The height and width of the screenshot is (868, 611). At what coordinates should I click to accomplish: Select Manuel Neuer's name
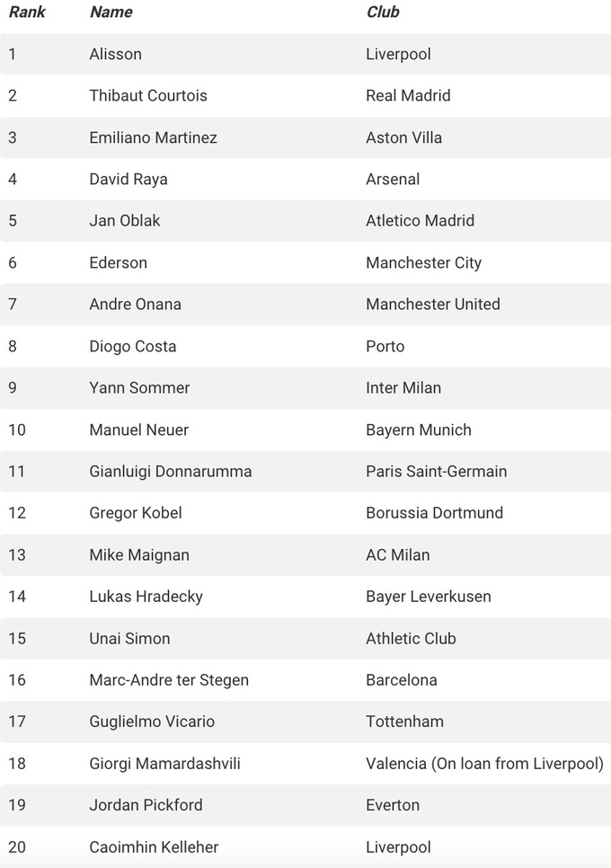click(x=139, y=430)
